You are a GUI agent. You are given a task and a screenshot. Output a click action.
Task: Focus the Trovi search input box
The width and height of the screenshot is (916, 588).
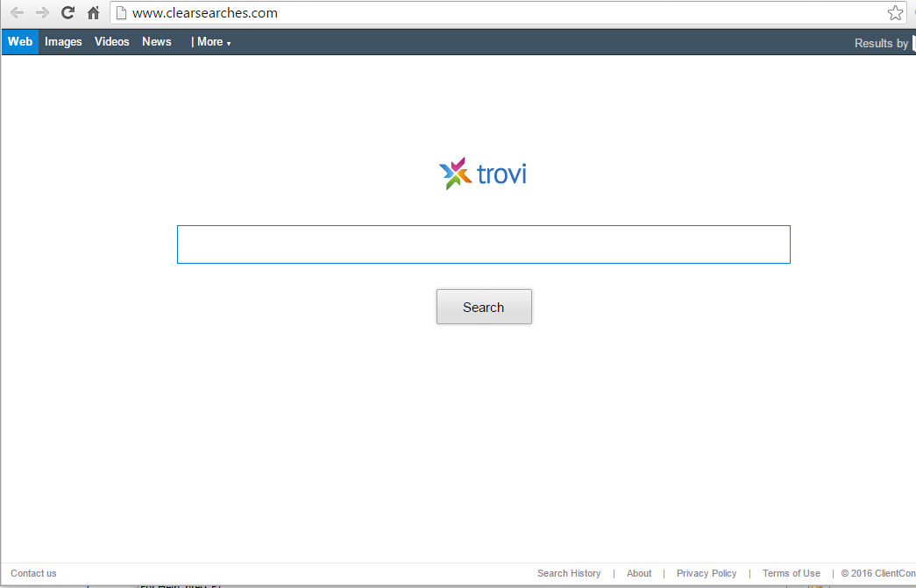[484, 244]
